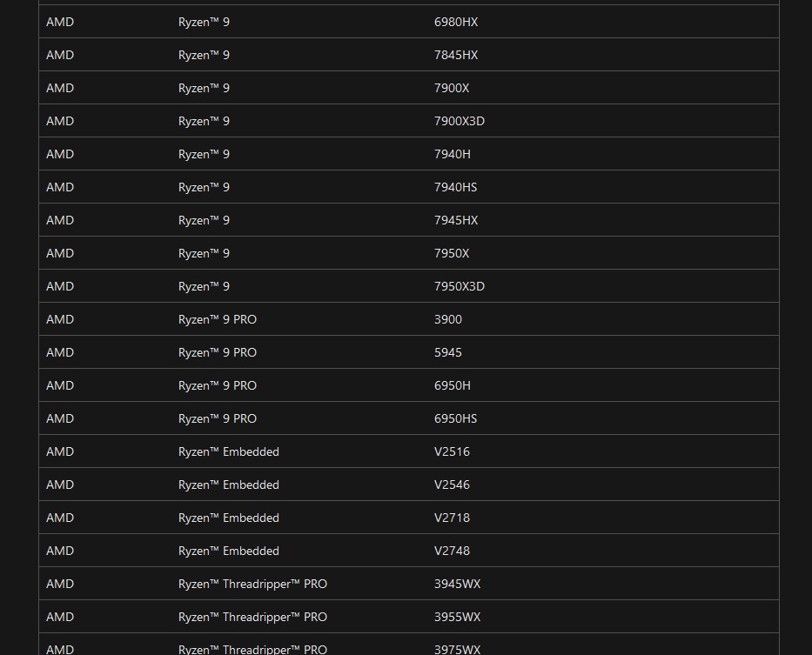Click the 6980HX model cell
This screenshot has width=812, height=655.
click(x=456, y=22)
